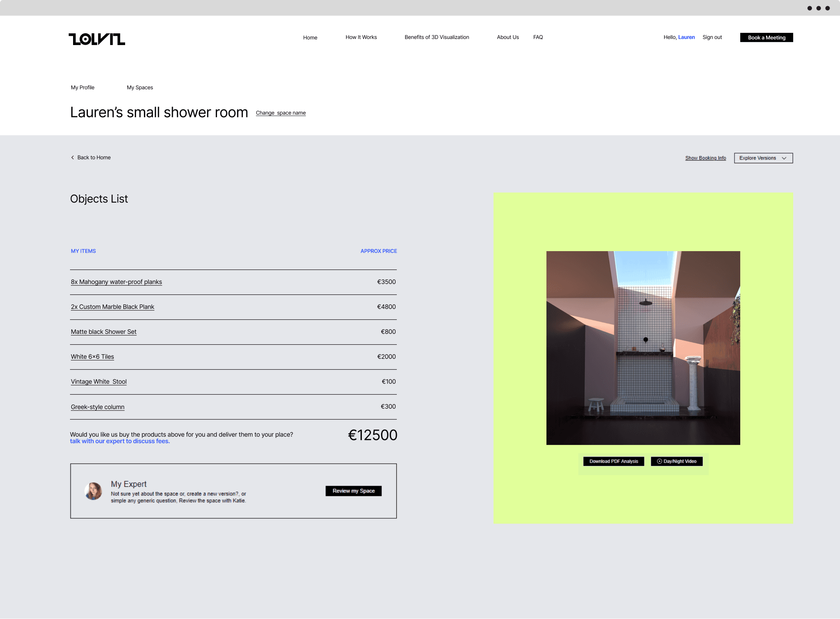Click the shower room 3D render thumbnail
Viewport: 840px width, 619px height.
click(x=643, y=348)
